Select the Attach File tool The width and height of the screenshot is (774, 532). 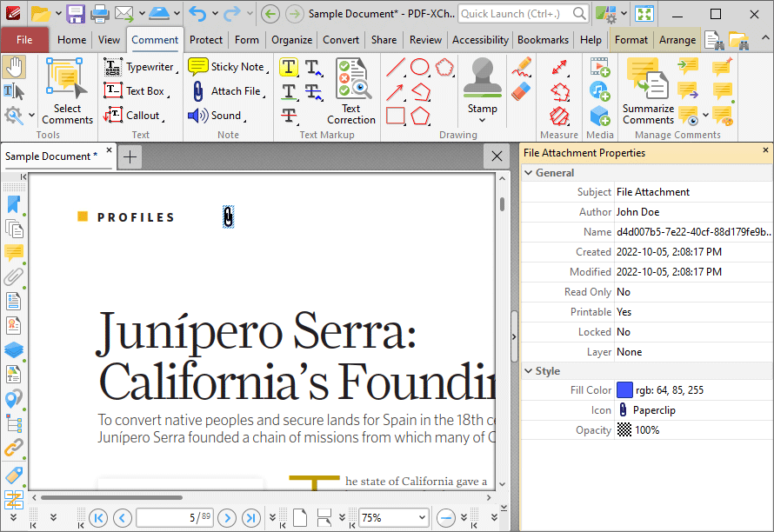coord(228,90)
